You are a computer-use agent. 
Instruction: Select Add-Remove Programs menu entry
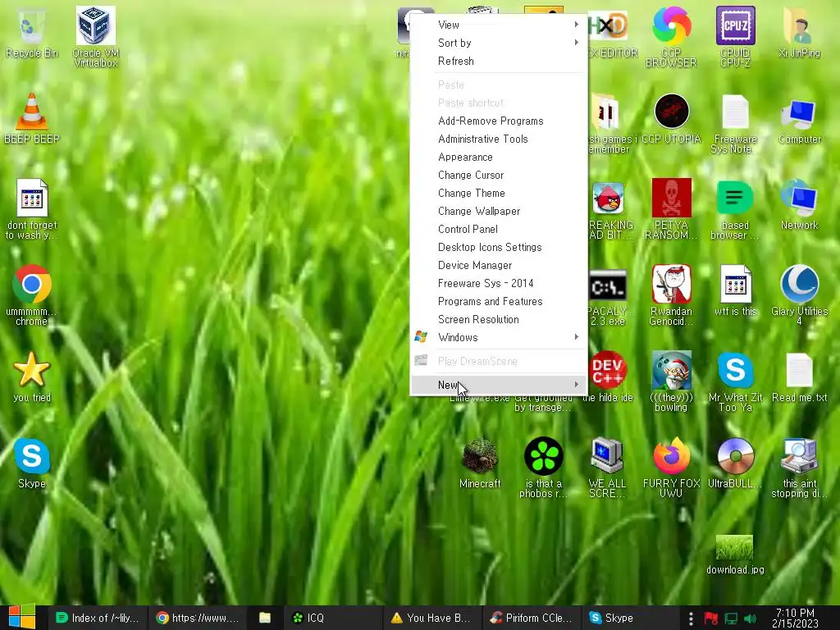pyautogui.click(x=500, y=121)
